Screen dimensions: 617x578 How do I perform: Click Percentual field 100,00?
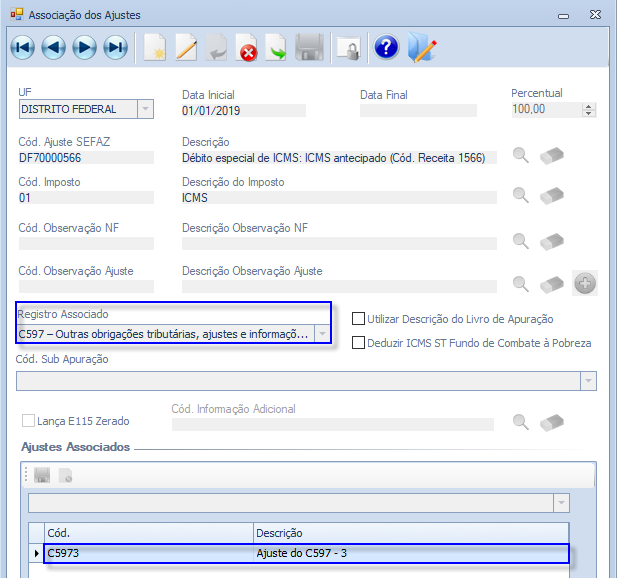click(x=547, y=109)
